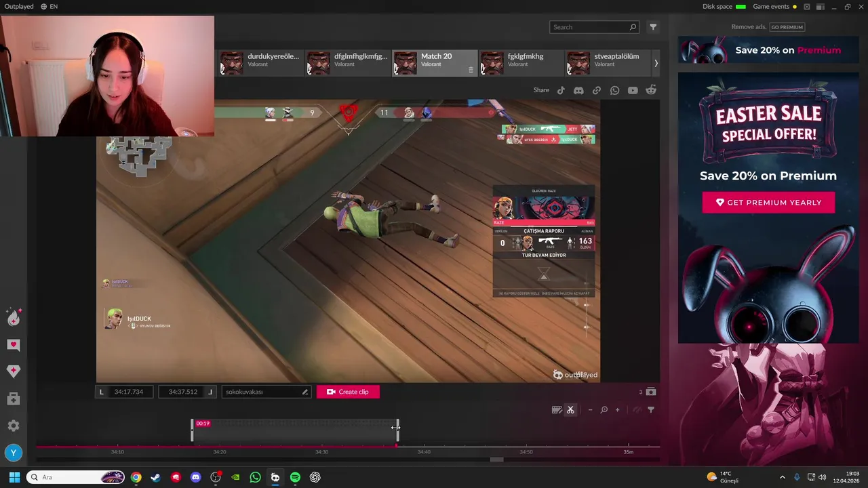The width and height of the screenshot is (868, 488).
Task: Click the search magnifier icon
Action: [x=633, y=27]
